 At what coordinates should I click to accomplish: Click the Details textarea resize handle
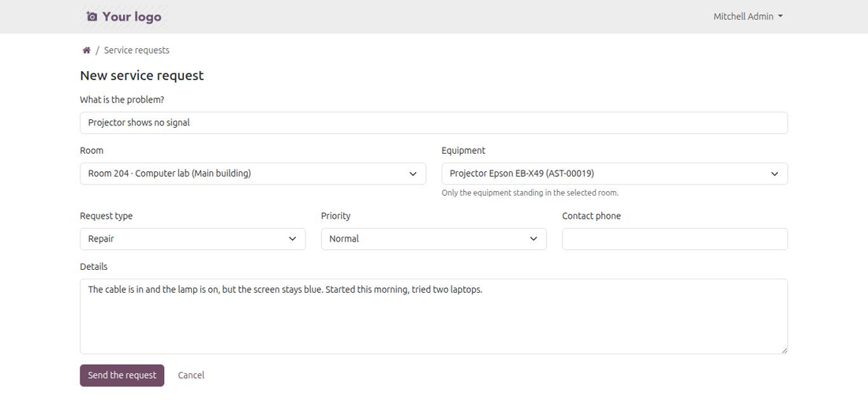(x=784, y=350)
